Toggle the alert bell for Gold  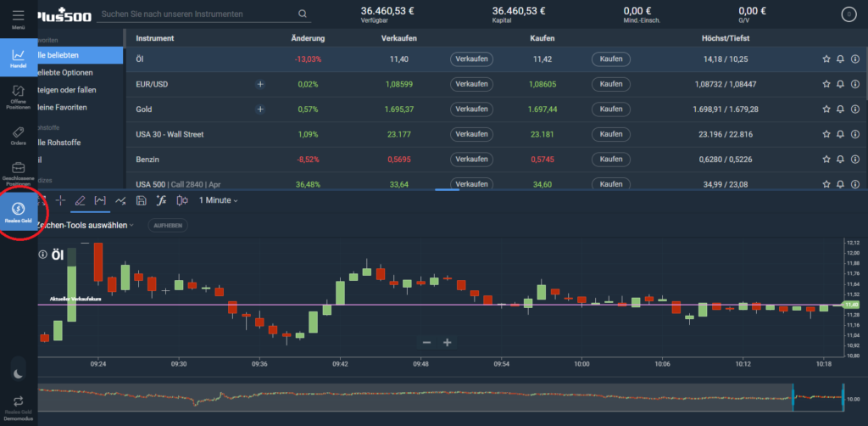coord(840,109)
